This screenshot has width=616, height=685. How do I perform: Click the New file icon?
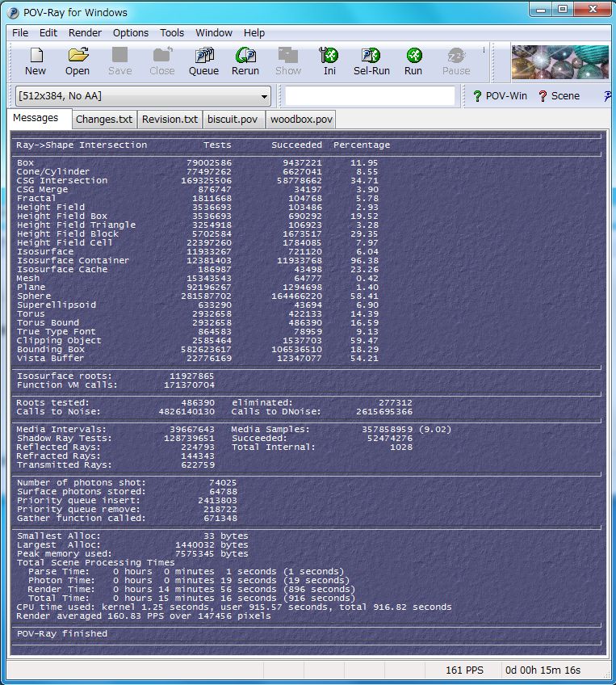36,61
